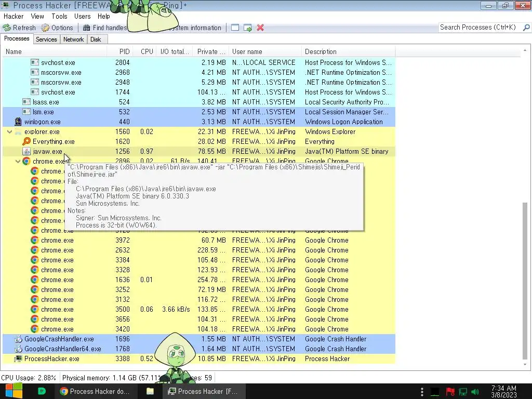
Task: Click icon of svchost.exe PID 2804
Action: (x=35, y=62)
